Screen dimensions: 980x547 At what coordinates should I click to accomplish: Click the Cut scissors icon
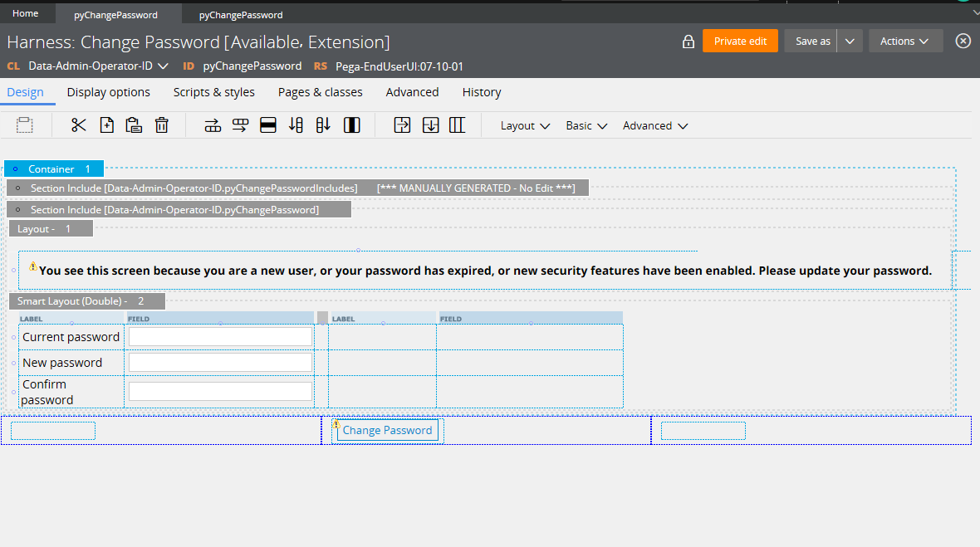click(x=79, y=125)
